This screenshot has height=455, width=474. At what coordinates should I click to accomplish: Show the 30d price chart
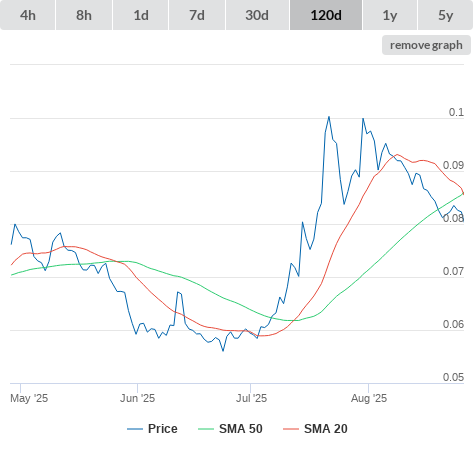click(257, 15)
